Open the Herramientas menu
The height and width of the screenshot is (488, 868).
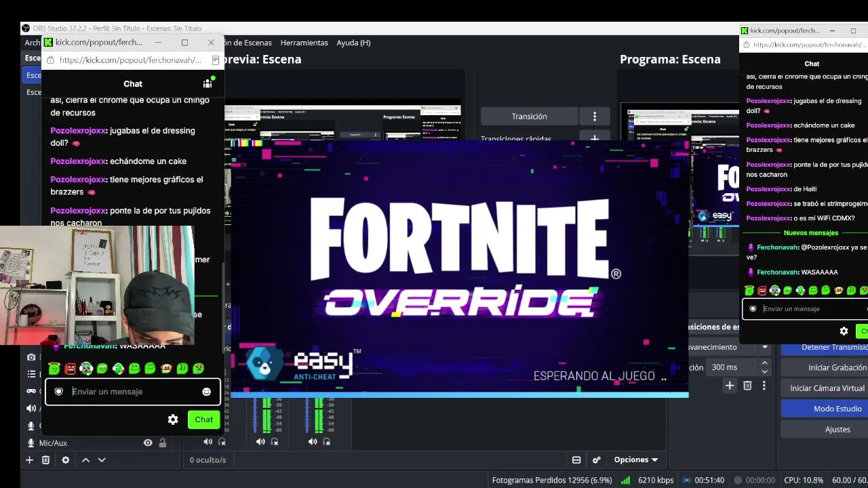click(x=304, y=43)
